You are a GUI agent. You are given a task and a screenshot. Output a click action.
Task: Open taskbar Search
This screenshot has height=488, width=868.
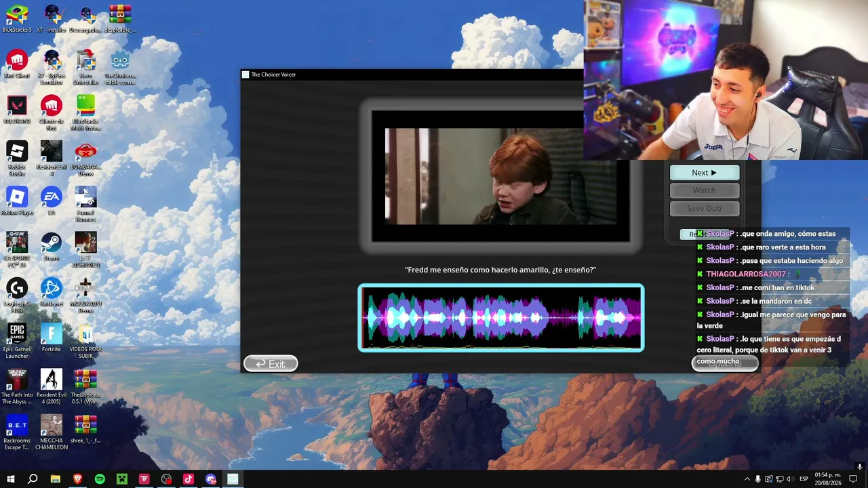(33, 479)
